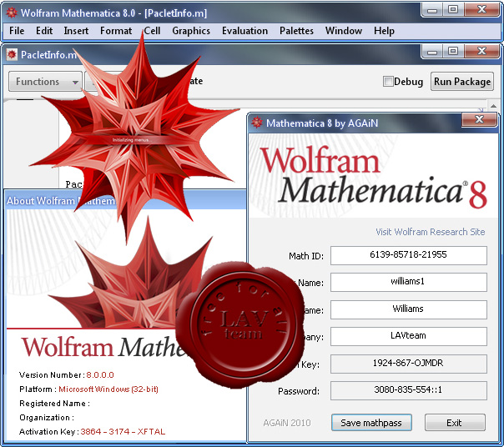
Task: Open the Evaluation menu
Action: [x=244, y=31]
